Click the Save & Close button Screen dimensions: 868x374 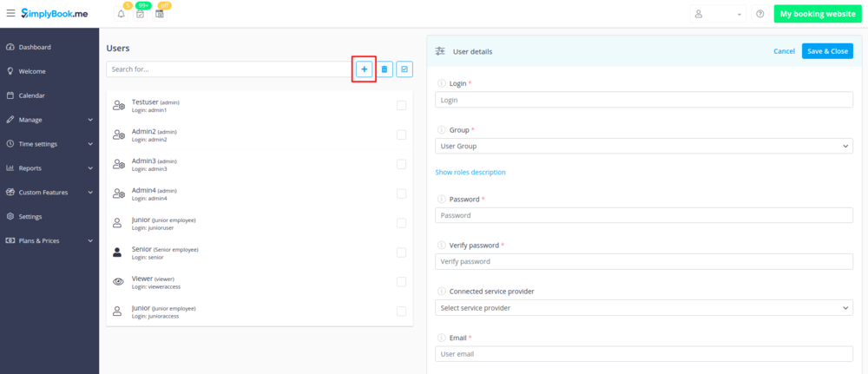[827, 51]
